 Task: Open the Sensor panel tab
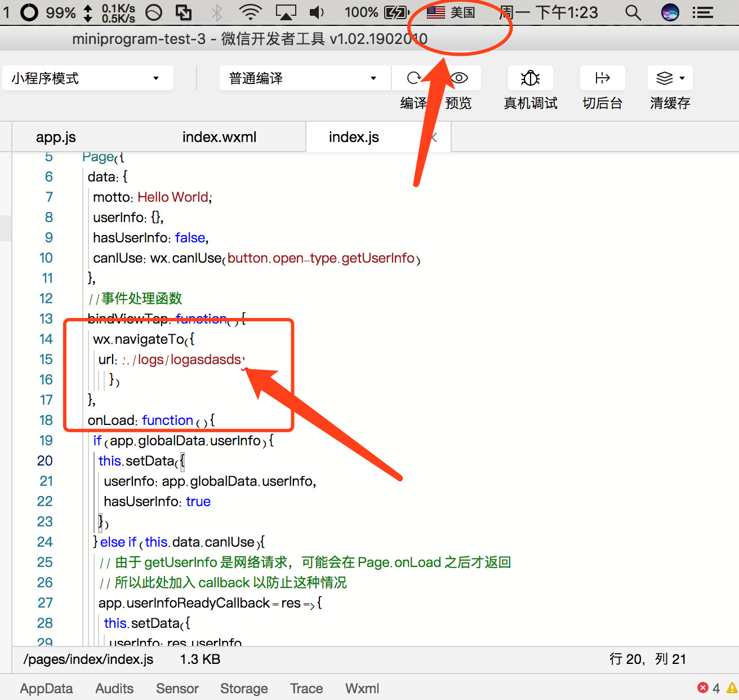tap(177, 688)
